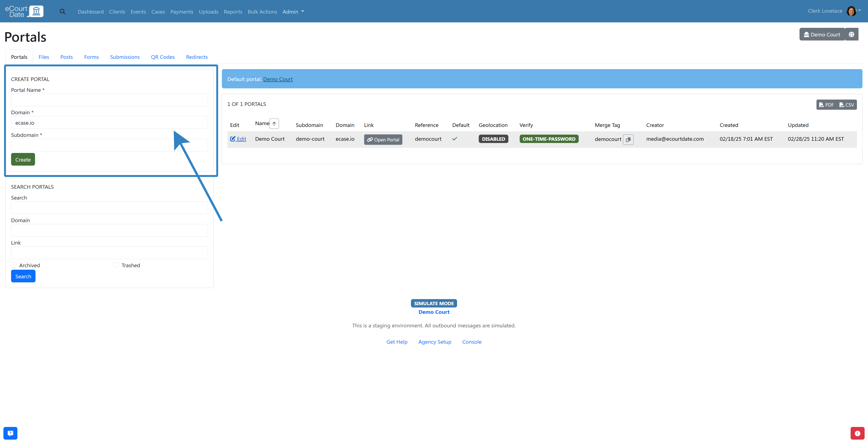Switch to the Submissions tab
This screenshot has height=443, width=868.
pyautogui.click(x=125, y=57)
